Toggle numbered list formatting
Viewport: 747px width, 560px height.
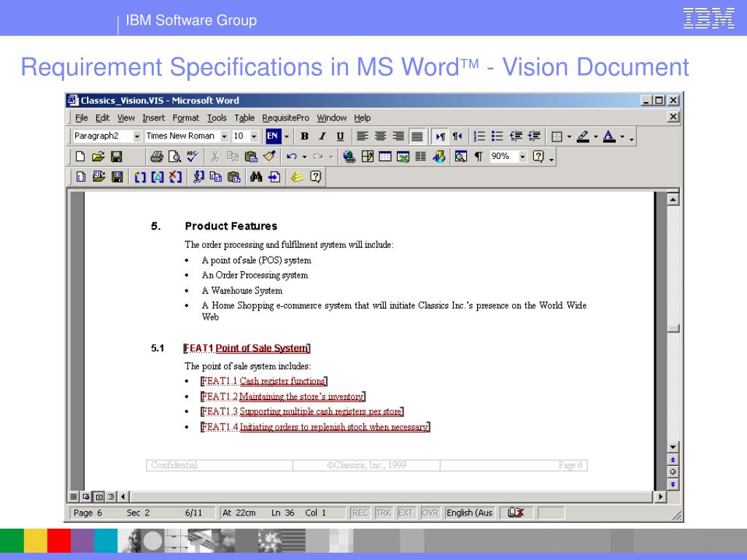coord(479,136)
